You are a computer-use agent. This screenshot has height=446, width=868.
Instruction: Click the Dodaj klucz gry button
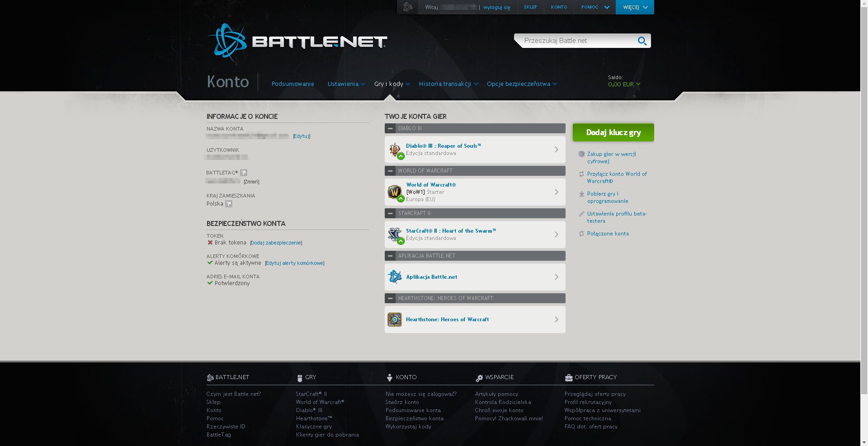pyautogui.click(x=613, y=132)
